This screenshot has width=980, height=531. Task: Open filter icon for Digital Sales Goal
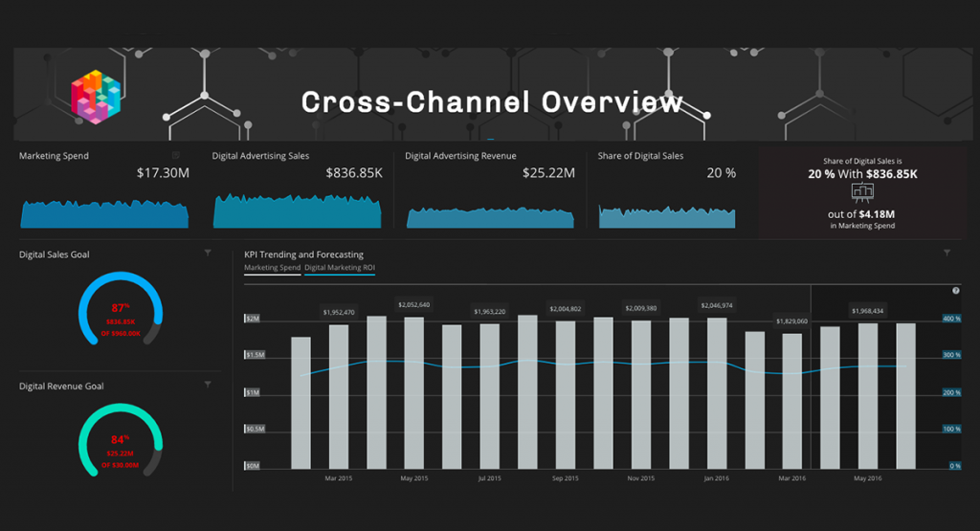208,253
